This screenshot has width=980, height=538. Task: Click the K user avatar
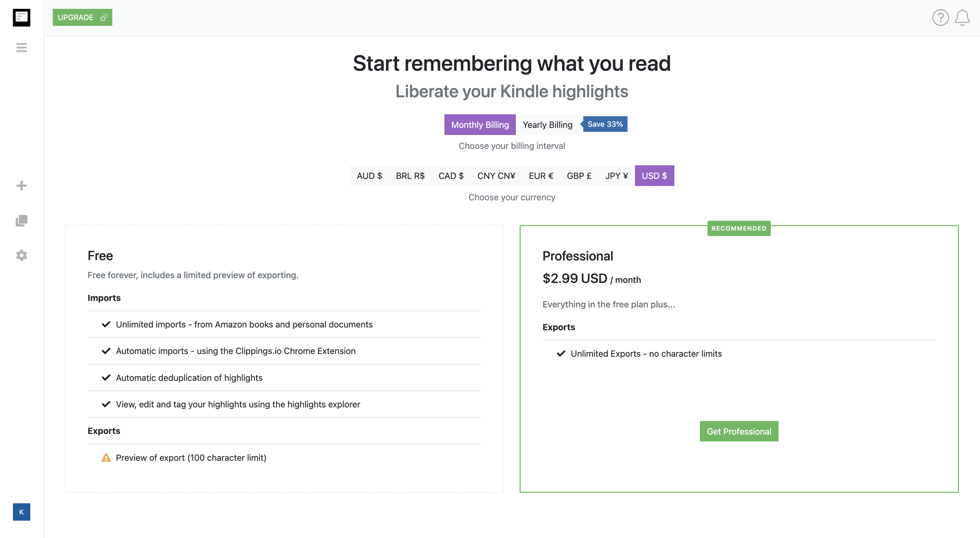tap(21, 512)
